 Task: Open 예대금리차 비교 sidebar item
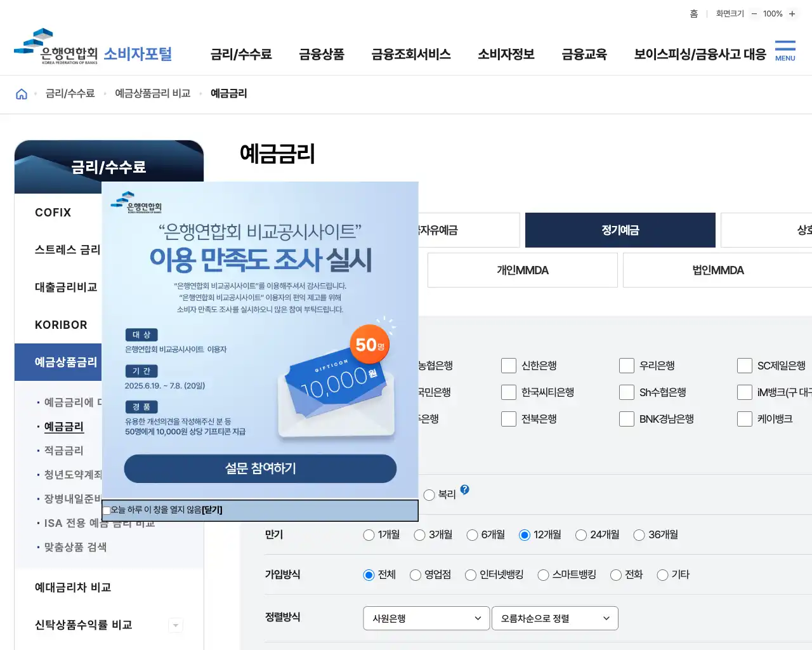(73, 588)
